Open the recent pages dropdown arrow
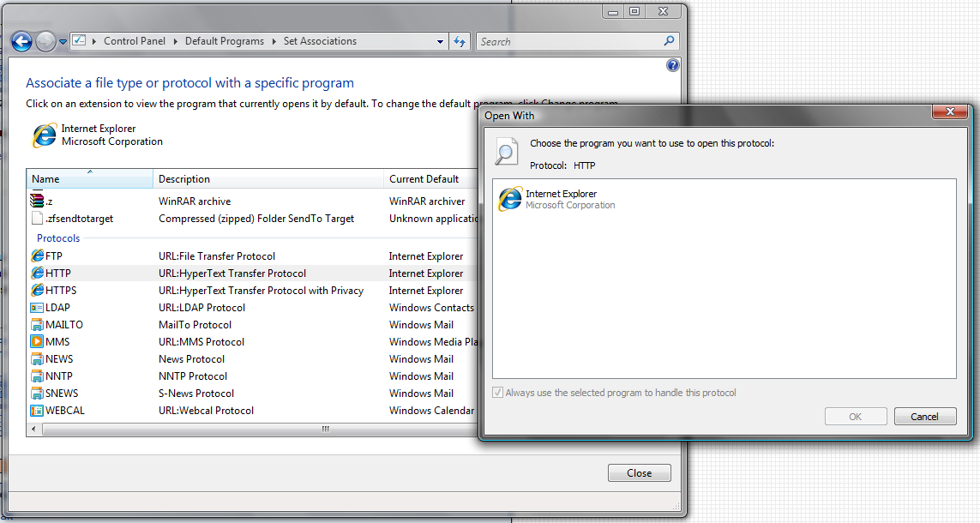Screen dimensions: 980x523 pyautogui.click(x=63, y=42)
